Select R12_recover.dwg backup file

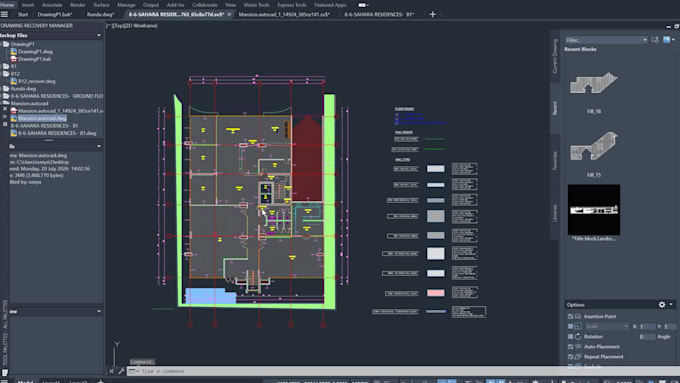[36, 81]
